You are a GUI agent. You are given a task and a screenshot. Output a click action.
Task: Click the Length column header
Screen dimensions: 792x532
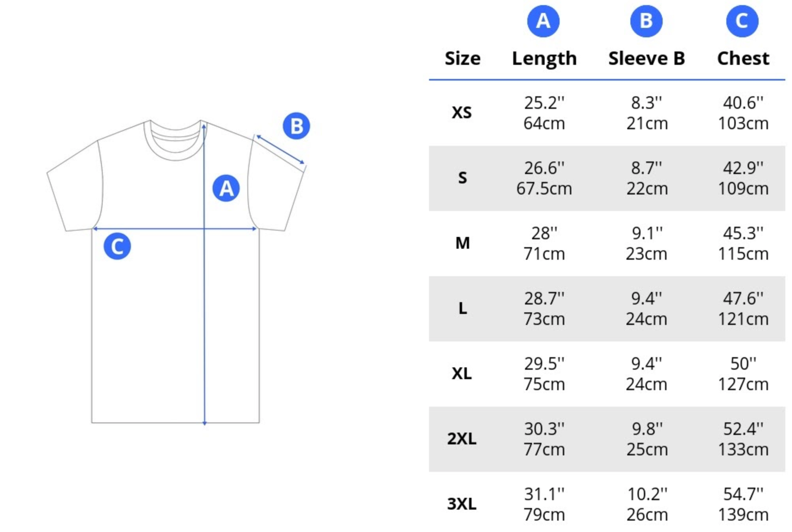(544, 59)
